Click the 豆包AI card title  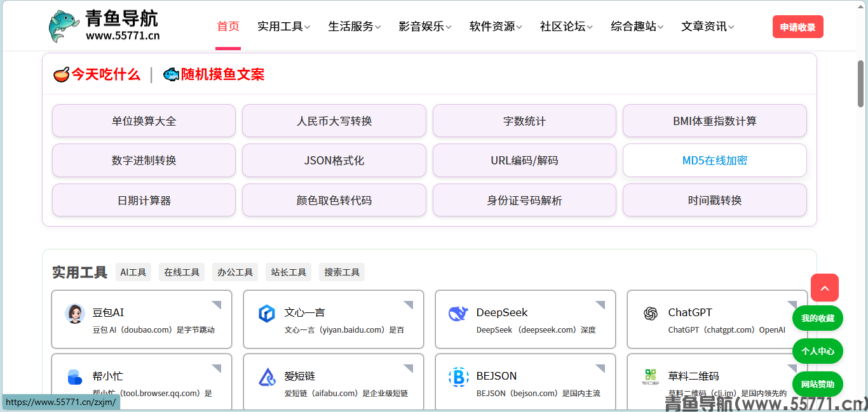click(x=109, y=312)
